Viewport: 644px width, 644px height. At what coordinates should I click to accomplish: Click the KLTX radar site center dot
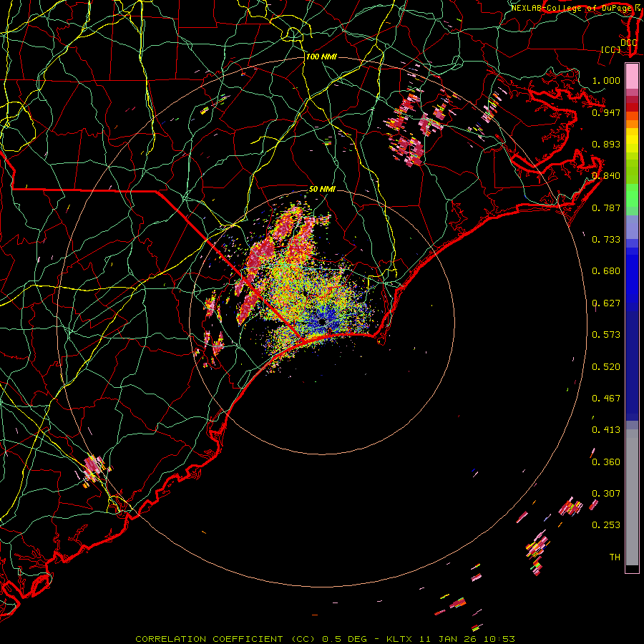[x=322, y=321]
